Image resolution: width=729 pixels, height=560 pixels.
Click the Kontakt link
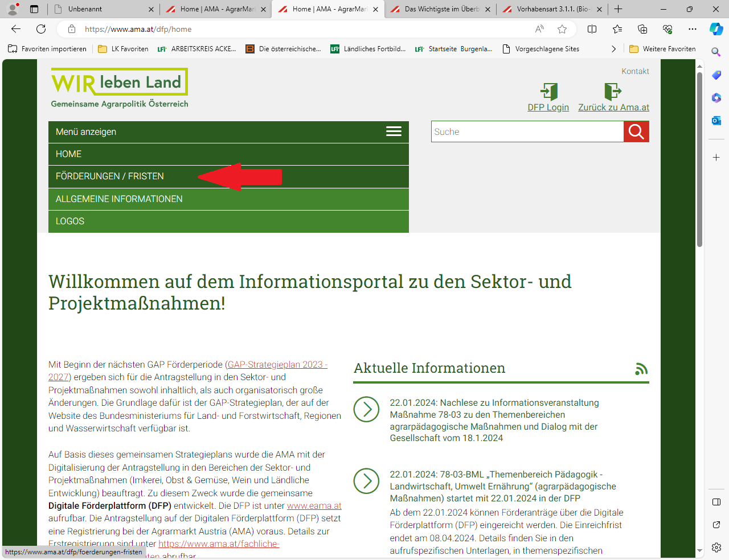pyautogui.click(x=635, y=71)
